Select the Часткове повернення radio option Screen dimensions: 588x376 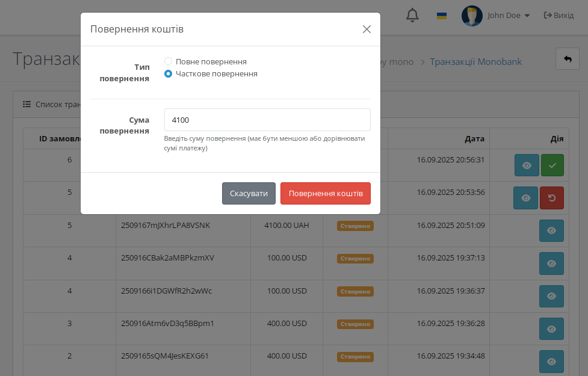click(x=168, y=73)
